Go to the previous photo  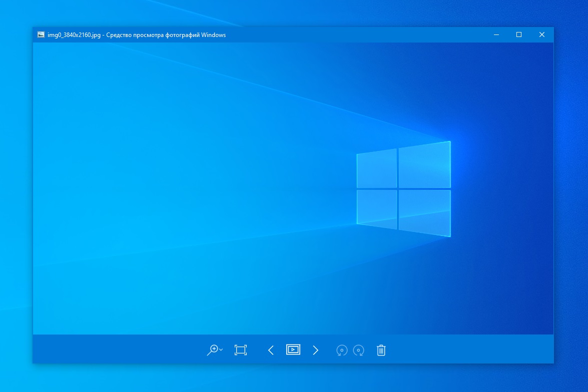[x=271, y=350]
